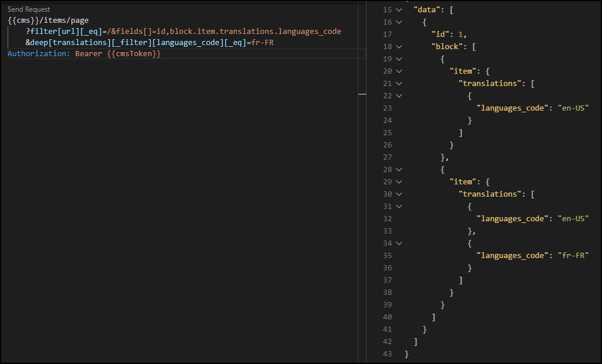Image resolution: width=602 pixels, height=364 pixels.
Task: Click the "item" key on line 20
Action: point(463,71)
